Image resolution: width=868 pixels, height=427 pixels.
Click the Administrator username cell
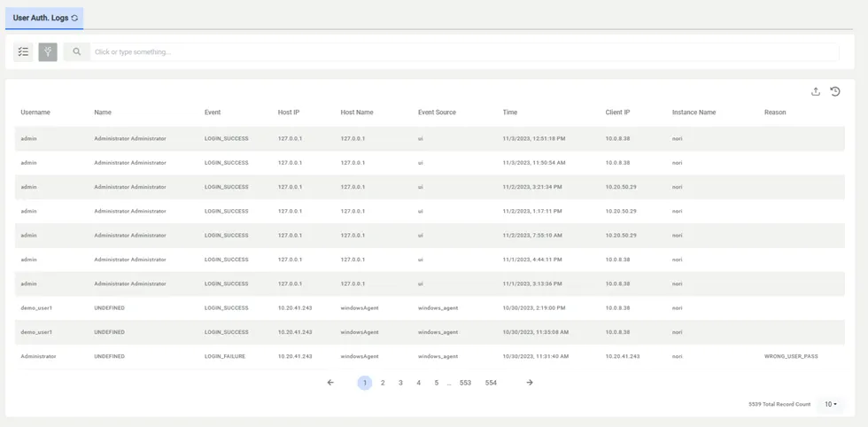pos(38,357)
